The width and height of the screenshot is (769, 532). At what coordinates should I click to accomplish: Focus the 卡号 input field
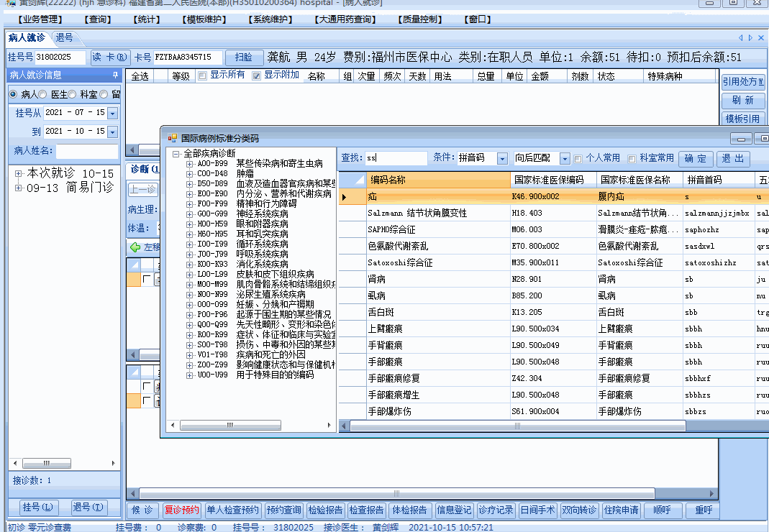click(x=187, y=58)
